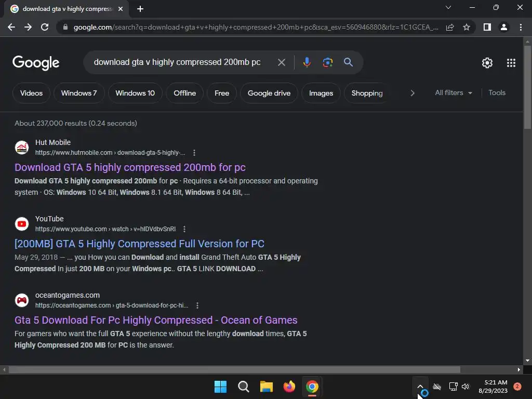Click scrollbar down arrow
This screenshot has width=532, height=399.
pos(527,361)
